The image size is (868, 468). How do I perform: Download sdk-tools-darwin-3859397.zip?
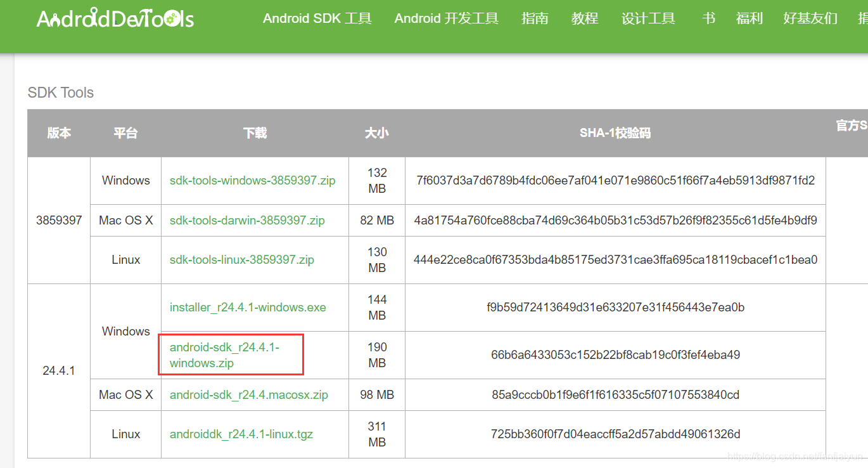[247, 220]
